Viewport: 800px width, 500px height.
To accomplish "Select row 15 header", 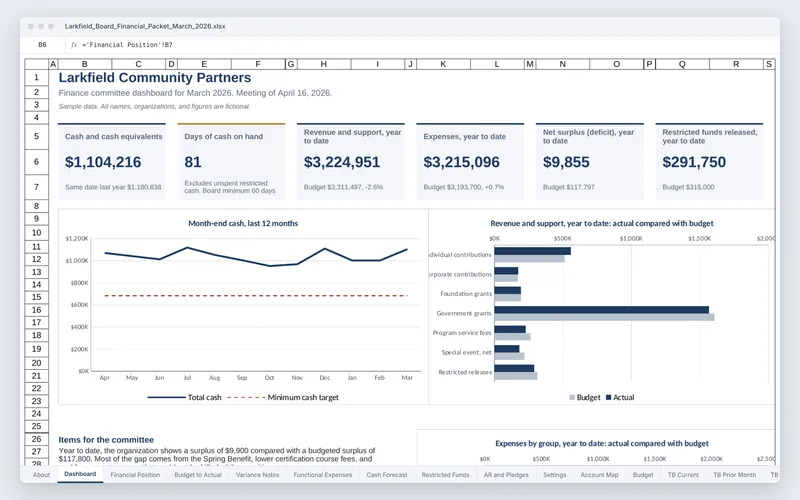I will (x=37, y=297).
